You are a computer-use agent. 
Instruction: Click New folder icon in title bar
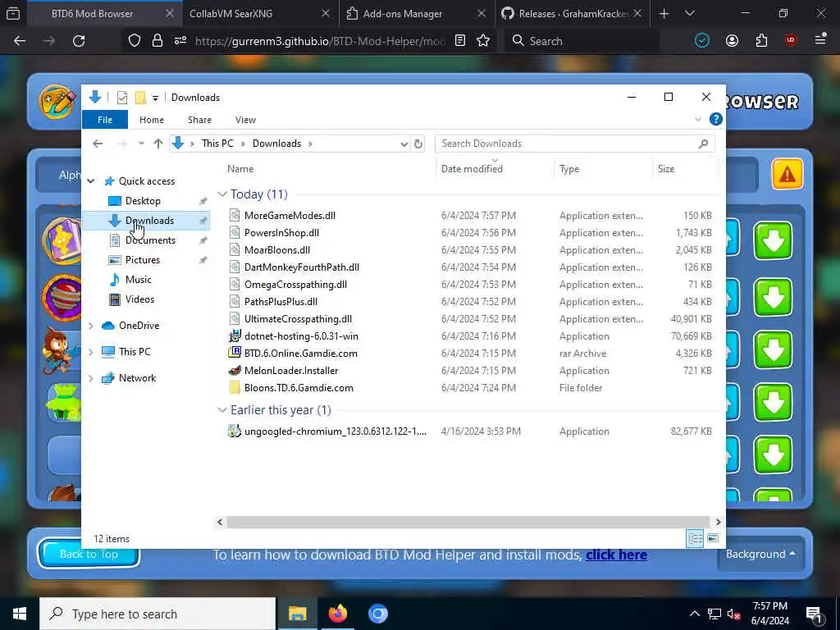(140, 98)
